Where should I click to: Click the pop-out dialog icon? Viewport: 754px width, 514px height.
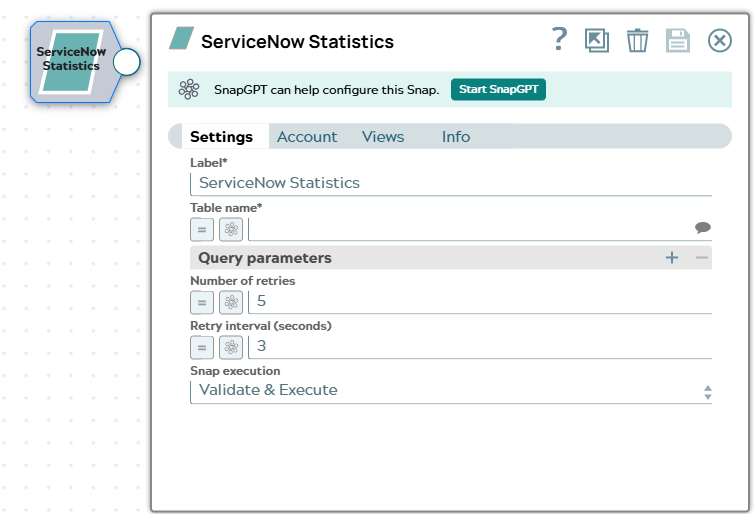(x=597, y=40)
